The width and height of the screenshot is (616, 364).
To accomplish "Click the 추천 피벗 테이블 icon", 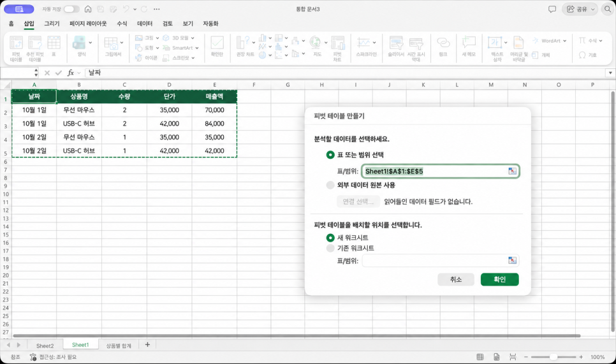I will (x=34, y=48).
